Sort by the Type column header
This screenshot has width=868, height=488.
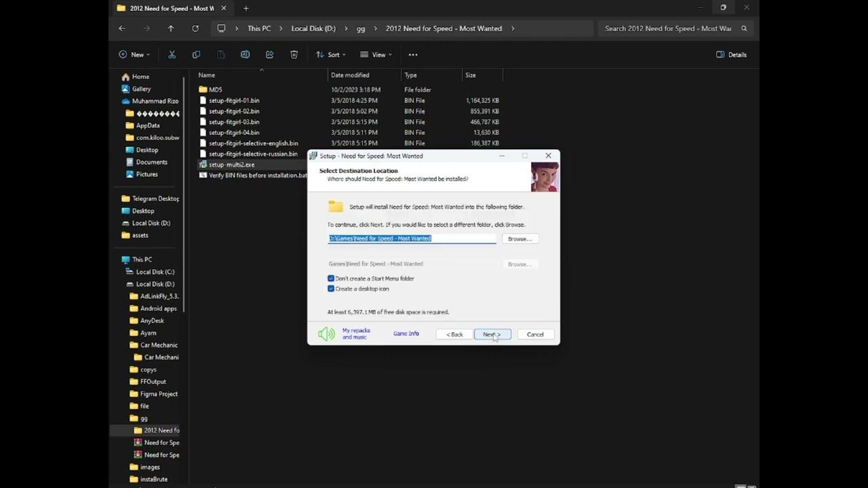click(410, 75)
